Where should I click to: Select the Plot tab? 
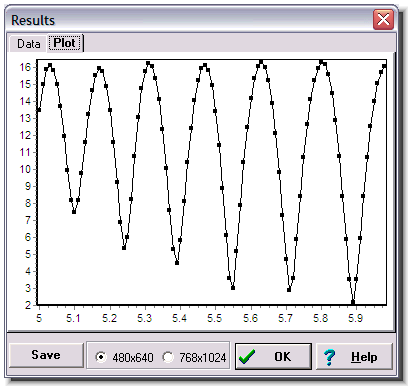click(x=65, y=43)
